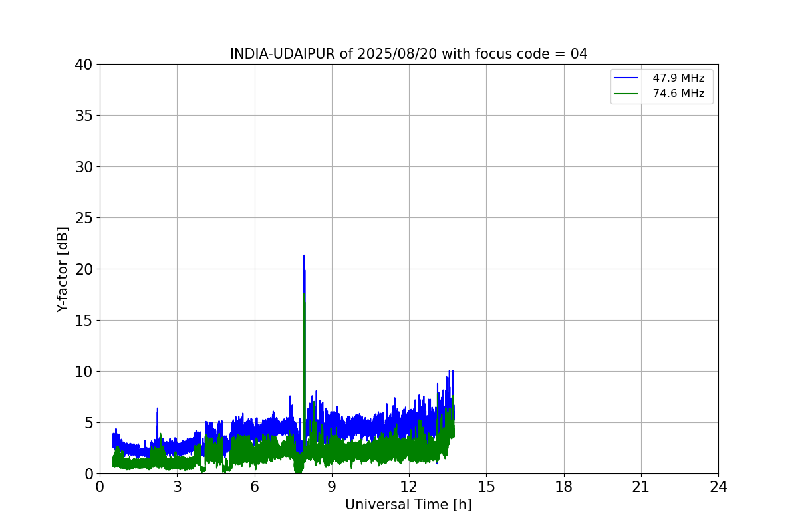Select the 74.6 MHz legend label
This screenshot has height=532, width=798.
tap(678, 94)
